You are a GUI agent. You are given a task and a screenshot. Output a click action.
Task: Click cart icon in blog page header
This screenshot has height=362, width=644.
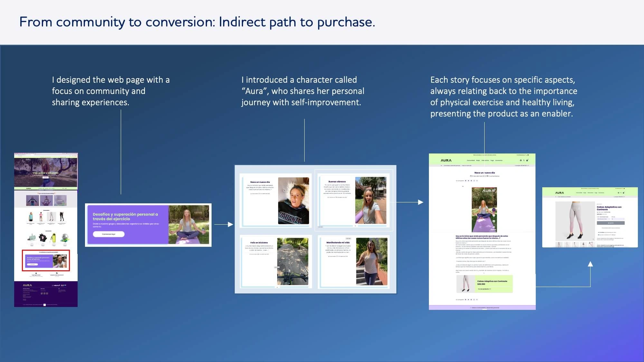[x=527, y=160]
